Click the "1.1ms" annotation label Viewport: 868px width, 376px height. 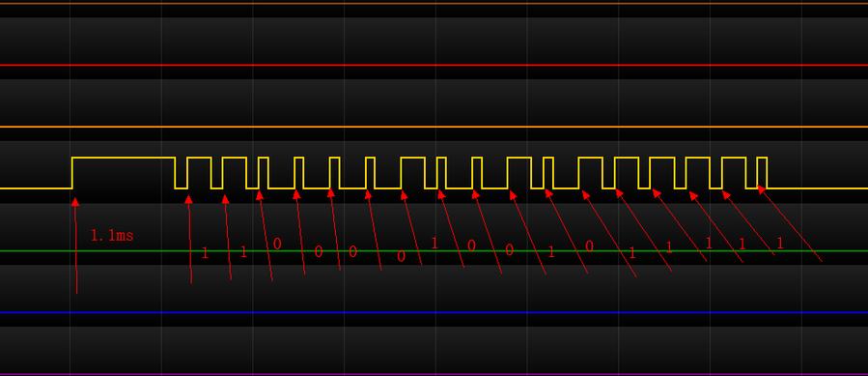(112, 236)
